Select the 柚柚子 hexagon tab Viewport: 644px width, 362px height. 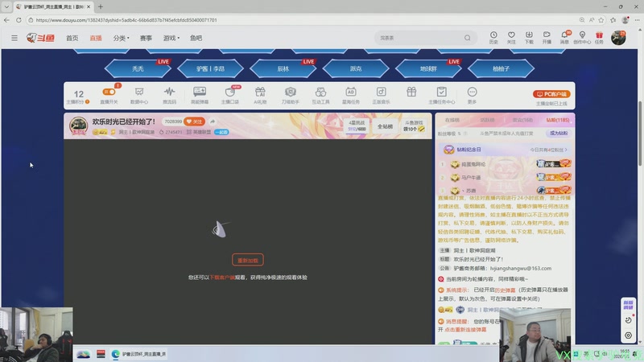[501, 68]
